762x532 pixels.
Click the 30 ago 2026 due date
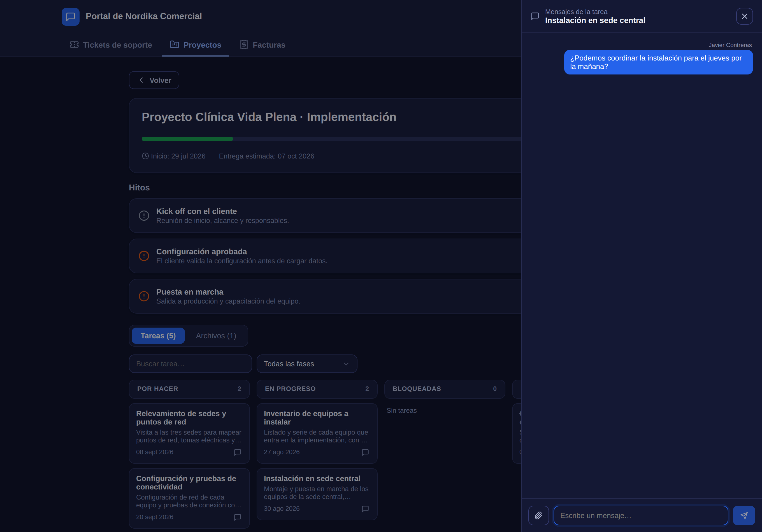coord(282,509)
